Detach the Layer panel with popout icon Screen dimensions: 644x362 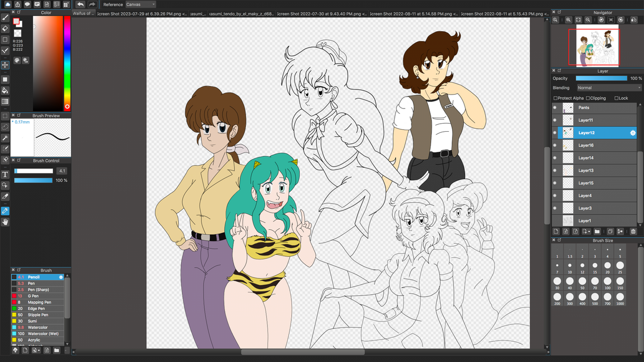(x=559, y=71)
